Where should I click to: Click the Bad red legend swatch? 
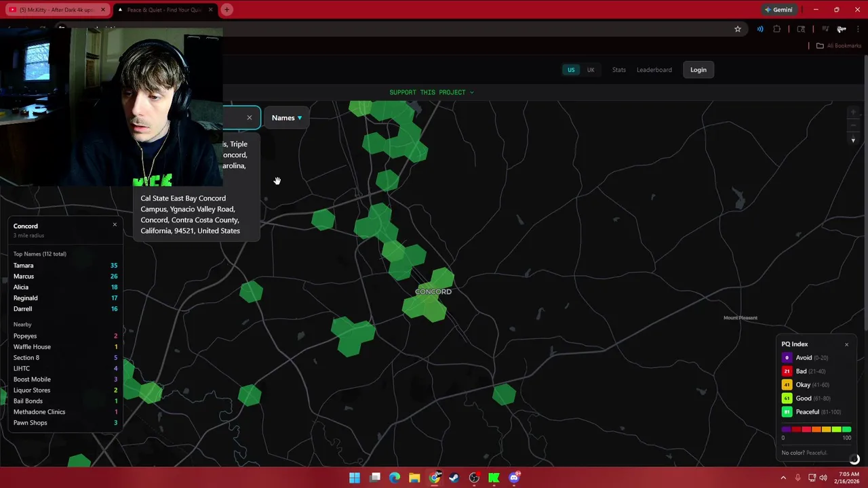787,371
